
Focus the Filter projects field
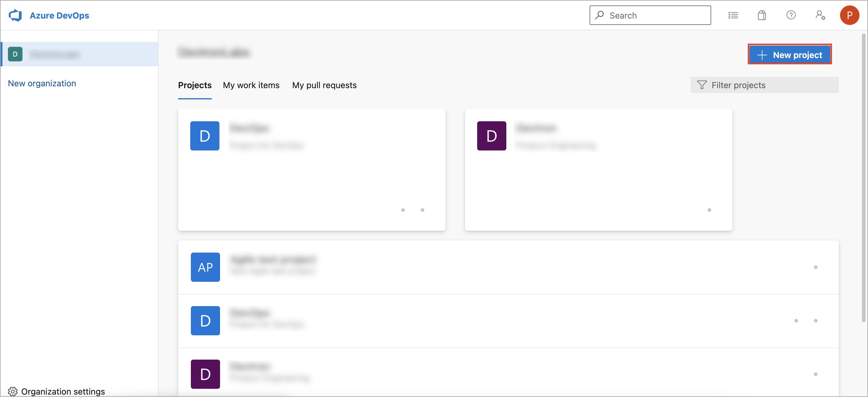tap(764, 85)
